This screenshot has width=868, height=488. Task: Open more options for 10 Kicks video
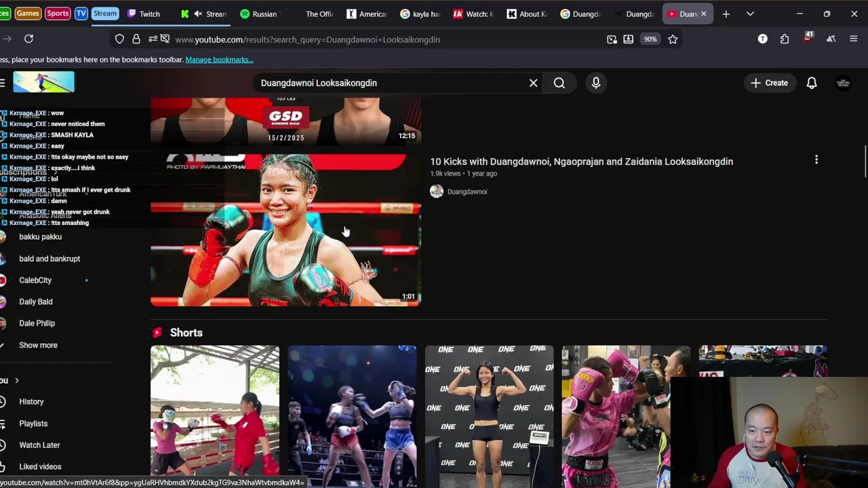(816, 160)
